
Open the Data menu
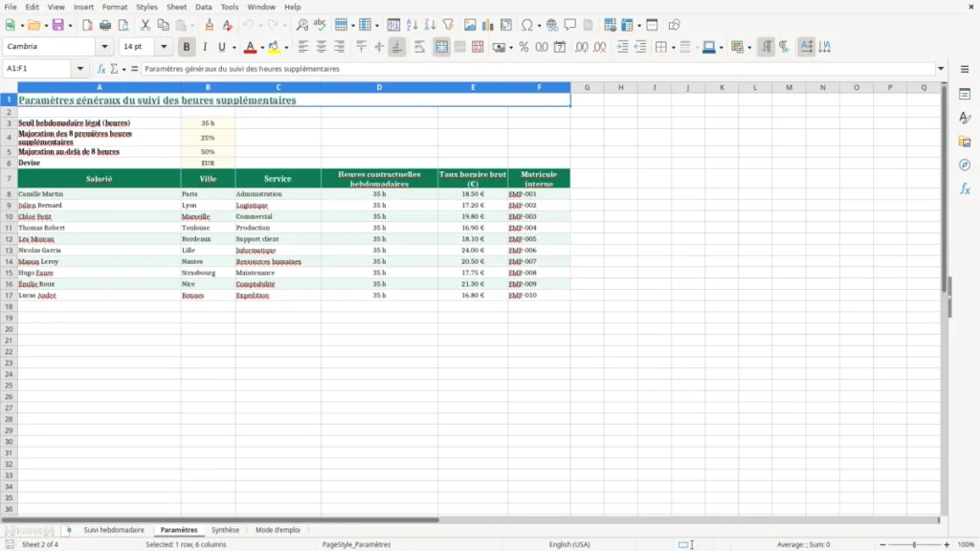coord(203,7)
